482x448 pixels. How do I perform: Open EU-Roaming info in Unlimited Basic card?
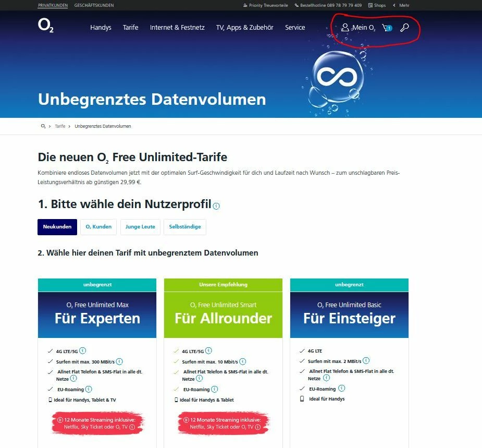341,389
